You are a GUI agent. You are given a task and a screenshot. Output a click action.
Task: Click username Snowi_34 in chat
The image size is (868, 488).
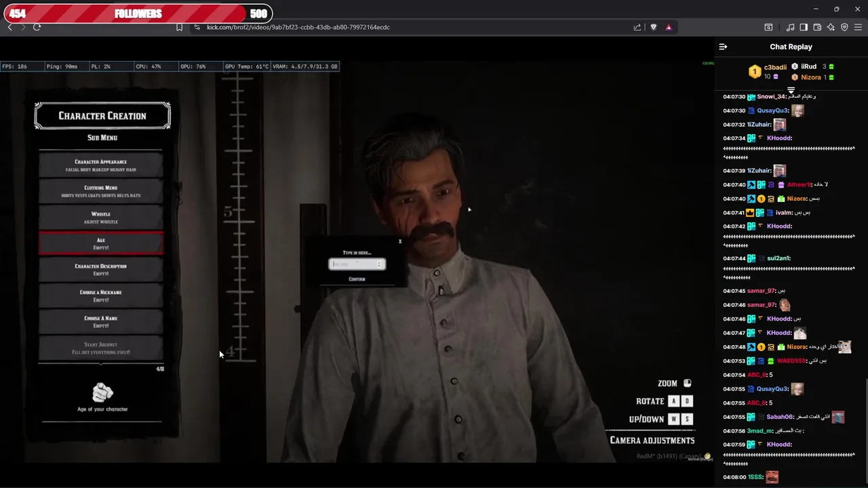(x=770, y=96)
